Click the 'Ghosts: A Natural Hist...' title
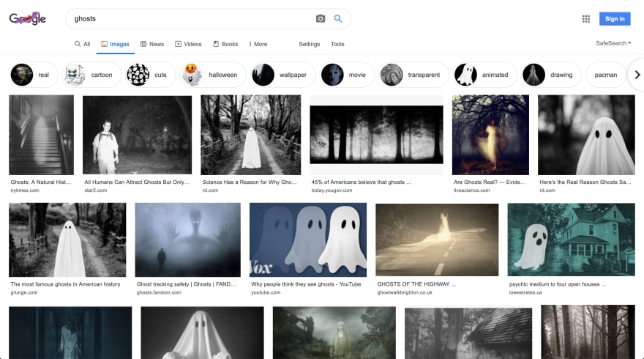 (x=41, y=182)
